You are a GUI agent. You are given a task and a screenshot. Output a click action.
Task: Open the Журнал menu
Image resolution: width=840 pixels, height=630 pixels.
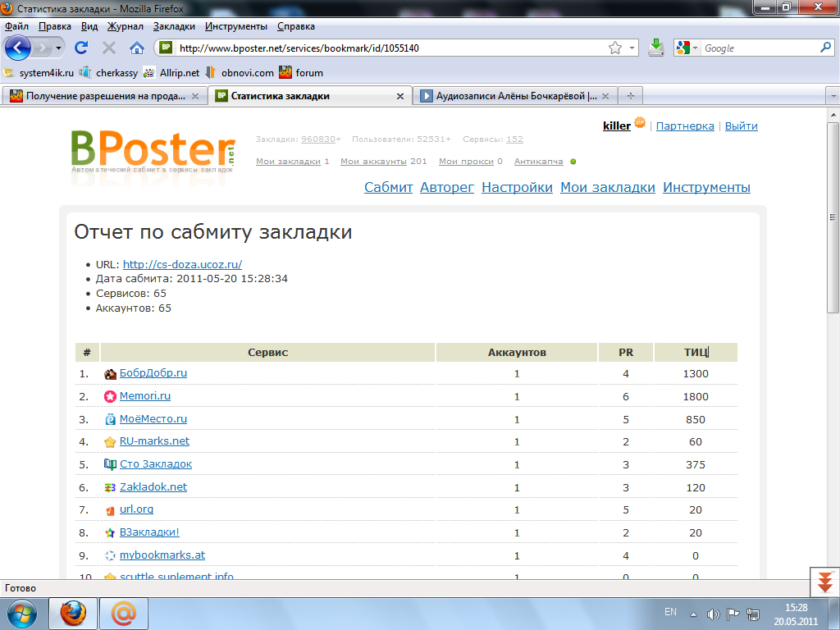(126, 26)
